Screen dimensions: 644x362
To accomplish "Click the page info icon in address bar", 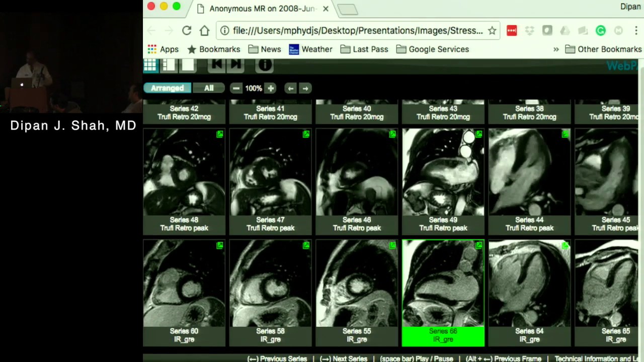I will point(225,31).
